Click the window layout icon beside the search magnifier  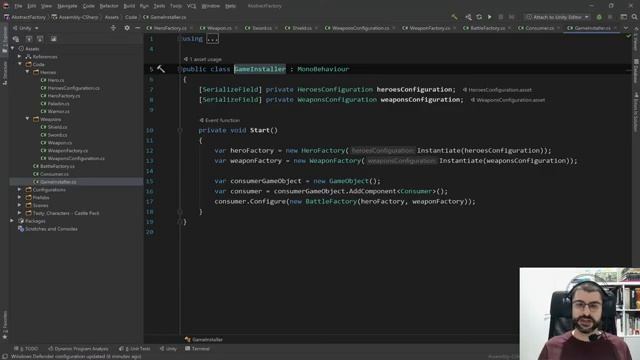[x=624, y=17]
